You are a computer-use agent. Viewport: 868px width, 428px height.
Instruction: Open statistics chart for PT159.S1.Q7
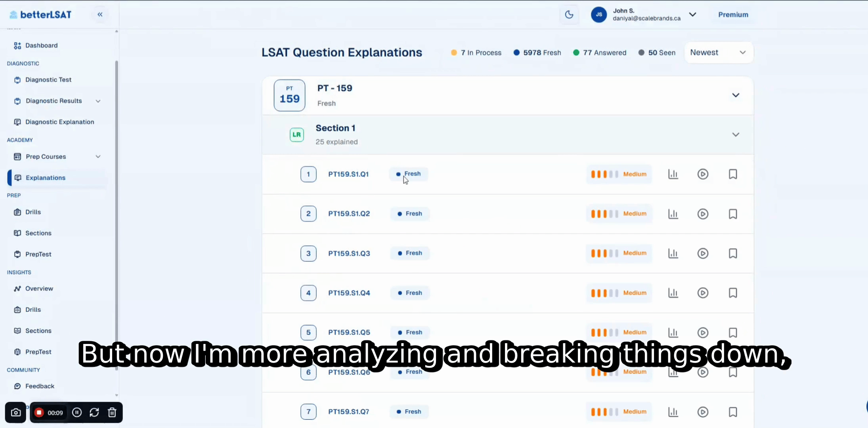tap(673, 412)
